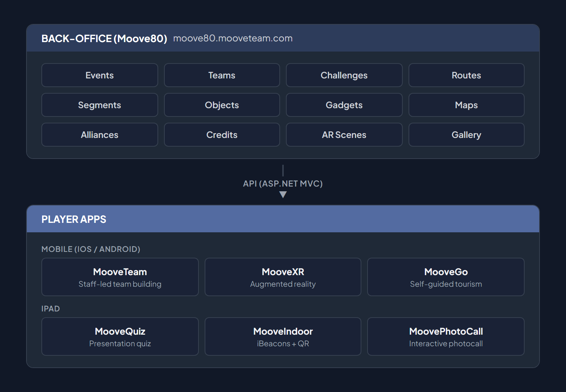Open the Gallery section
566x392 pixels.
point(466,135)
